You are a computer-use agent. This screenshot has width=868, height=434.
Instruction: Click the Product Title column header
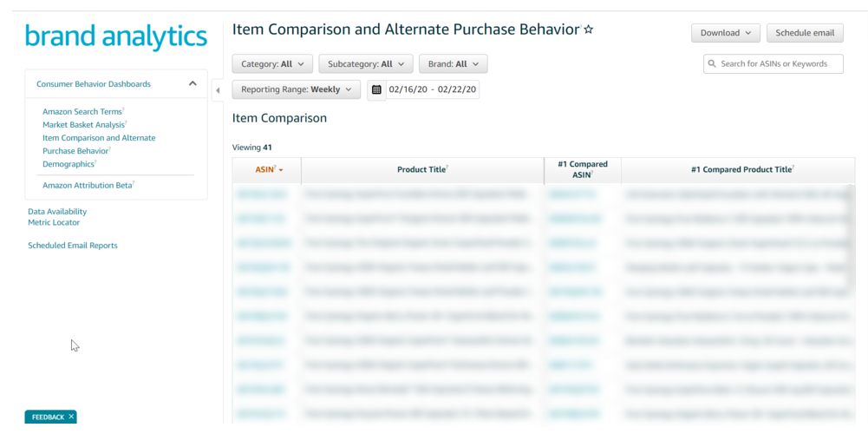(x=422, y=170)
